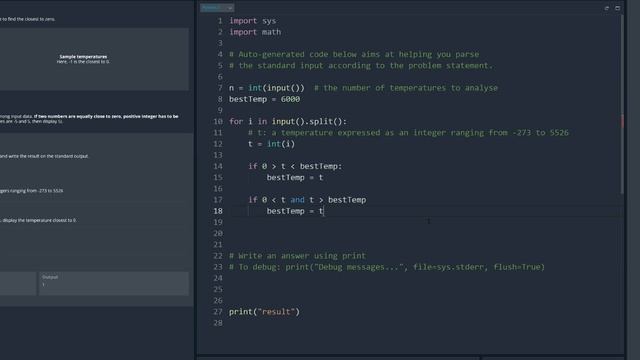Click line number 18 in the gutter

218,211
